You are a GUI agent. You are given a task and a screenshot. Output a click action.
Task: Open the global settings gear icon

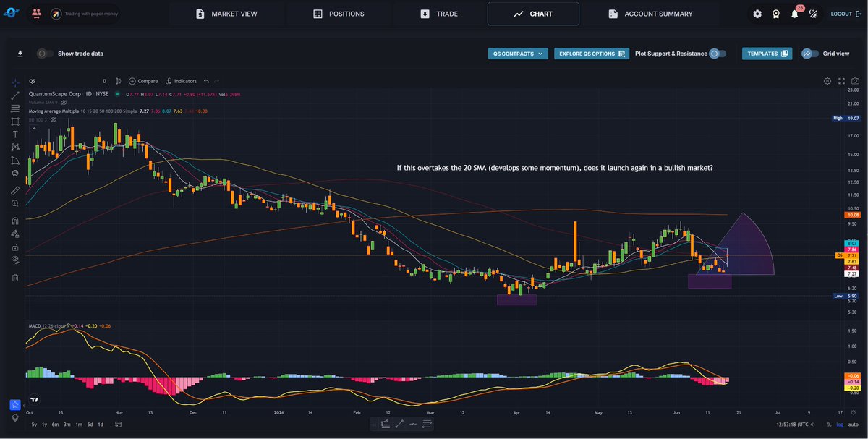(x=757, y=14)
